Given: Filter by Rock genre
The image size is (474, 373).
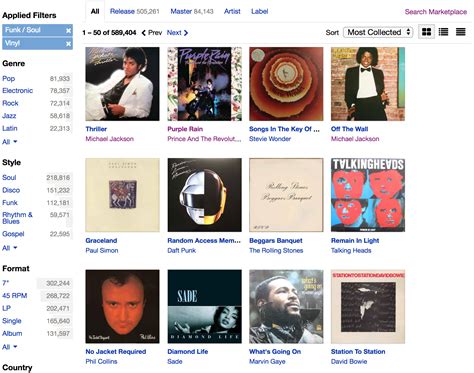Looking at the screenshot, I should 10,103.
